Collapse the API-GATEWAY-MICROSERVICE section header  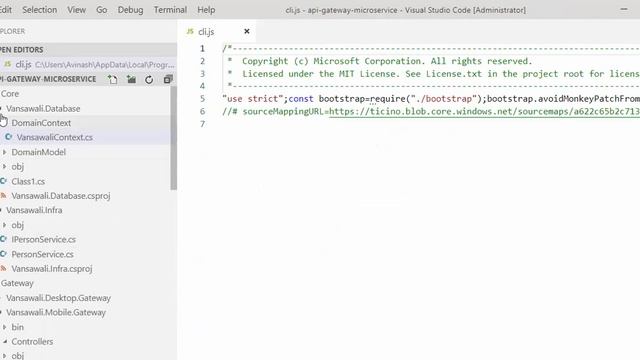click(48, 79)
